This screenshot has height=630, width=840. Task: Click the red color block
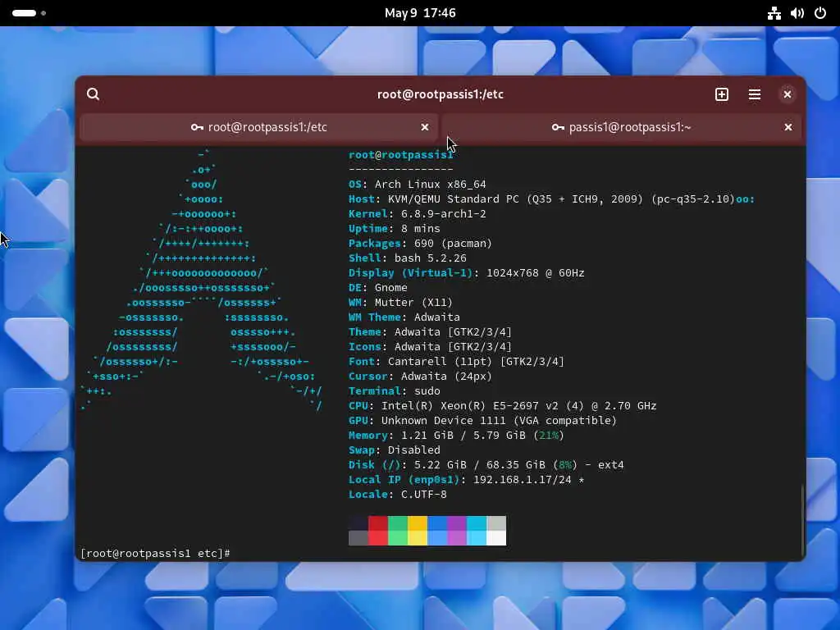coord(378,531)
